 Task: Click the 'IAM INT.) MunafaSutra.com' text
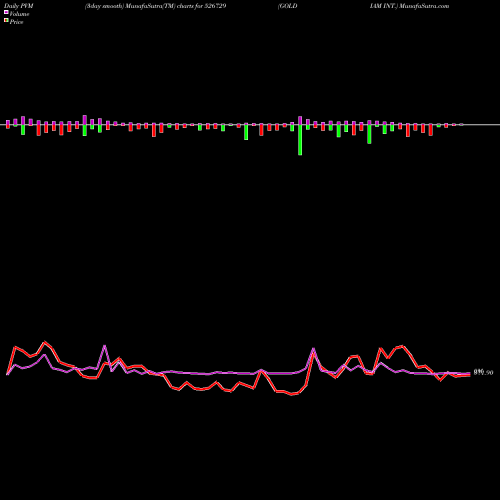410,6
